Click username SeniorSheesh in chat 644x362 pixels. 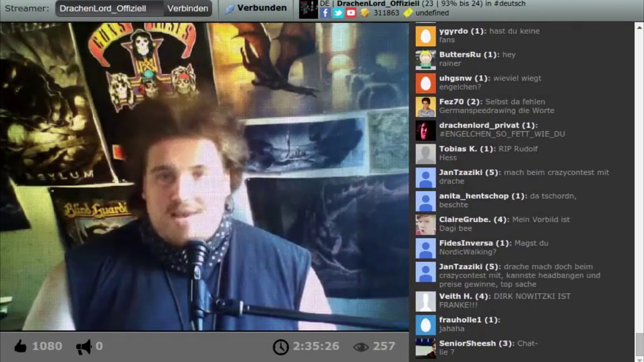[467, 343]
